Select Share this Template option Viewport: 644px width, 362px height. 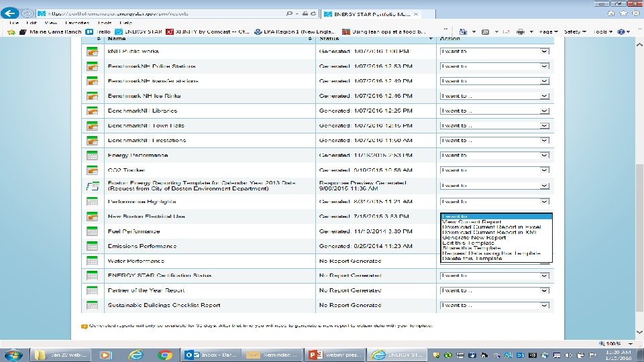click(496, 248)
